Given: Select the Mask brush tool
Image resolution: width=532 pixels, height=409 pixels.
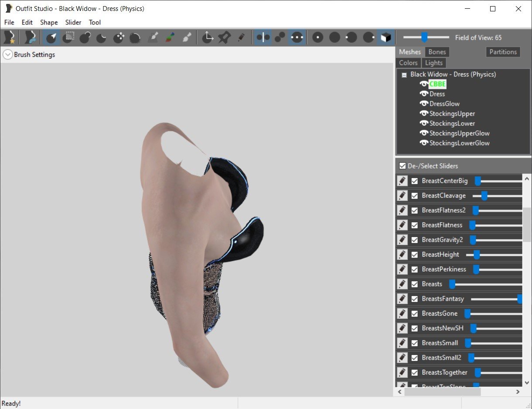Looking at the screenshot, I should coord(68,38).
